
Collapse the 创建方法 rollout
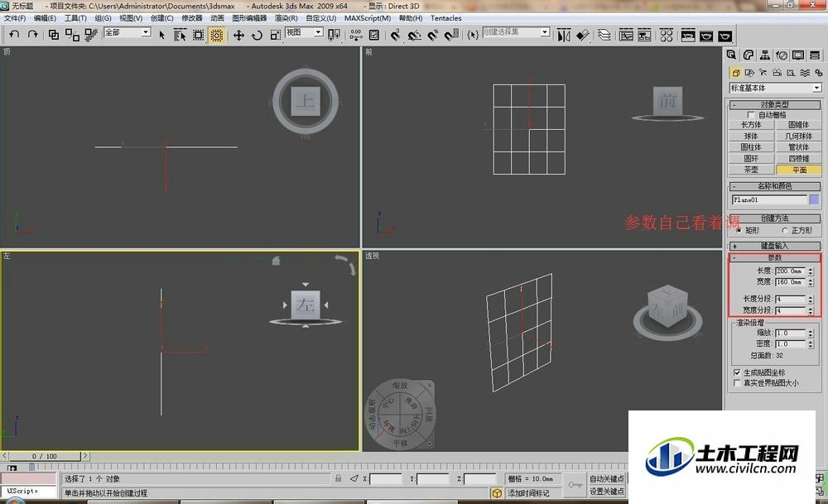tap(775, 218)
